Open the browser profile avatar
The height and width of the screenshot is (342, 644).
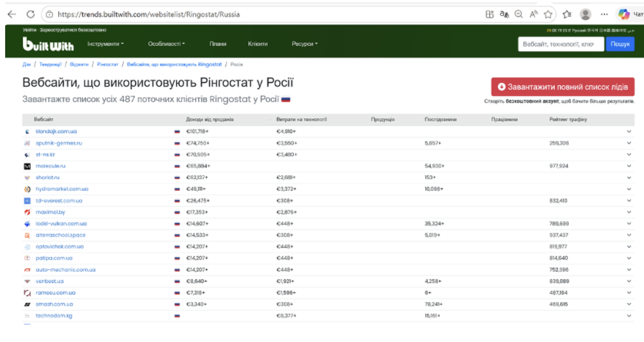pos(586,14)
